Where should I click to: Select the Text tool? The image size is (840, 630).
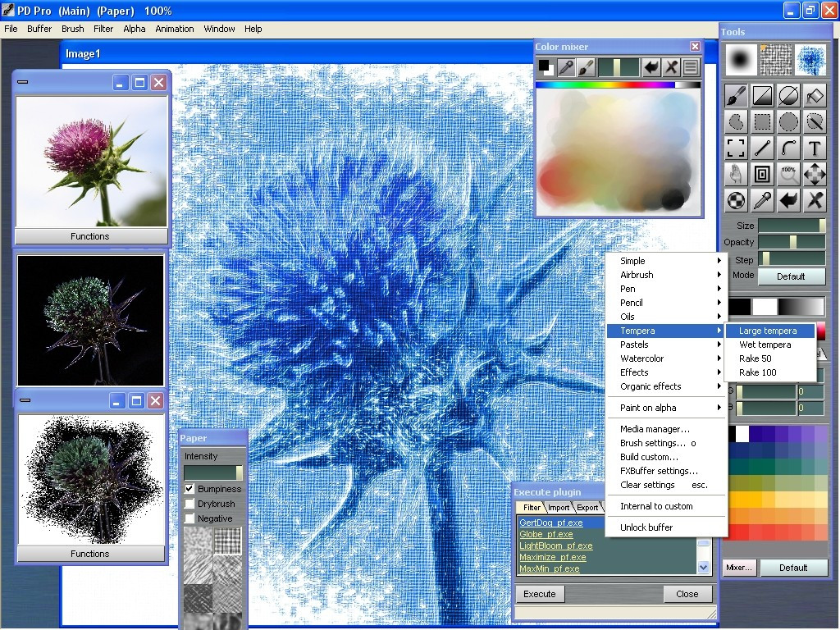click(815, 148)
